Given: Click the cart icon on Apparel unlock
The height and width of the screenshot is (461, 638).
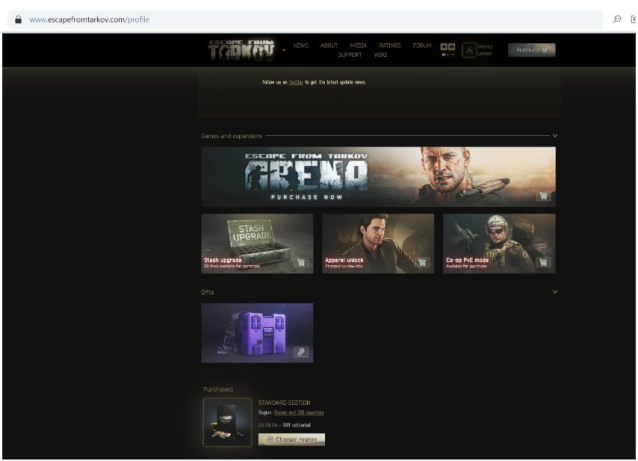Looking at the screenshot, I should click(x=422, y=263).
